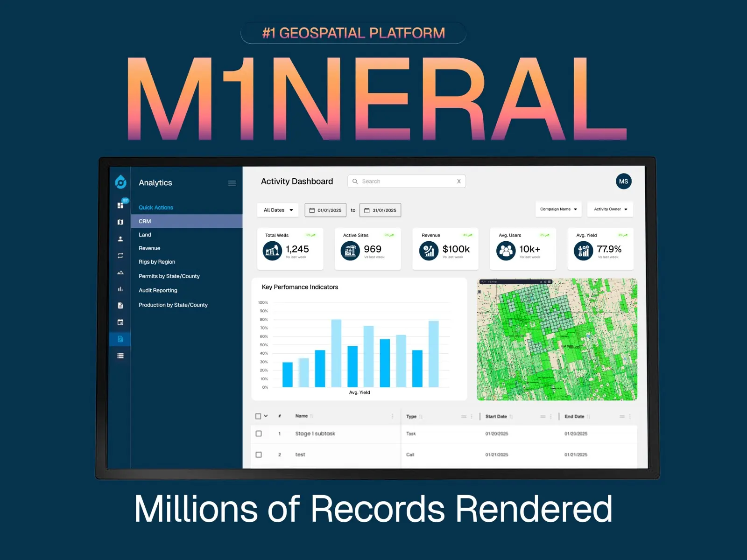Screen dimensions: 747x560
Task: Click the Revenue value $100k
Action: [456, 249]
